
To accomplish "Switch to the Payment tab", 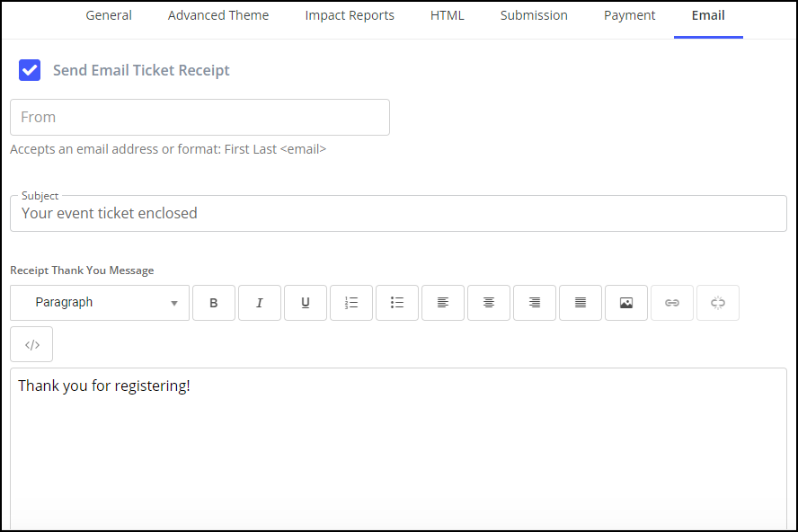I will tap(629, 15).
